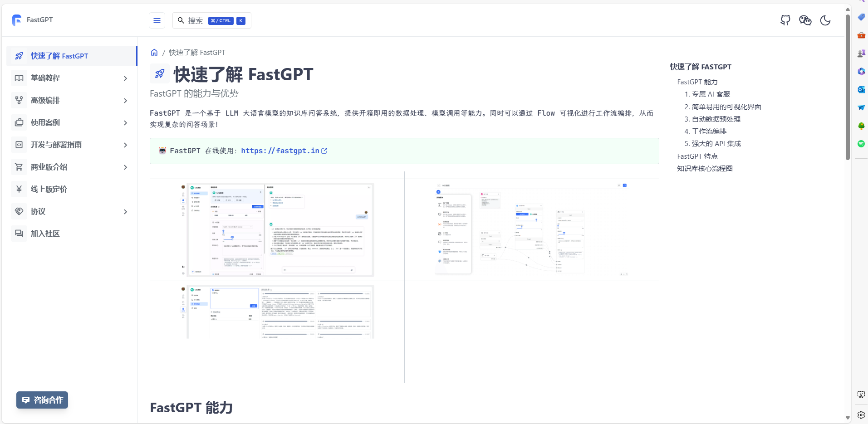Viewport: 868px width, 424px height.
Task: Expand the 商业版介绍 section chevron
Action: pos(126,167)
